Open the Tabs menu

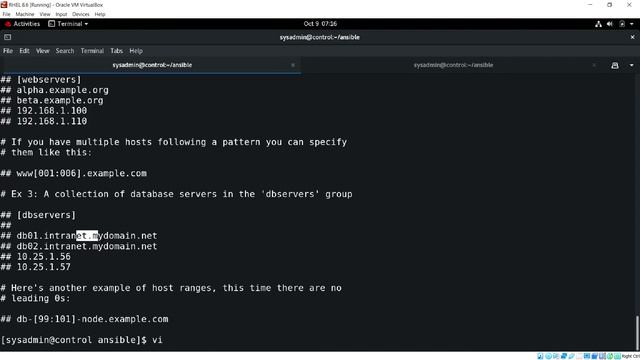[x=116, y=51]
